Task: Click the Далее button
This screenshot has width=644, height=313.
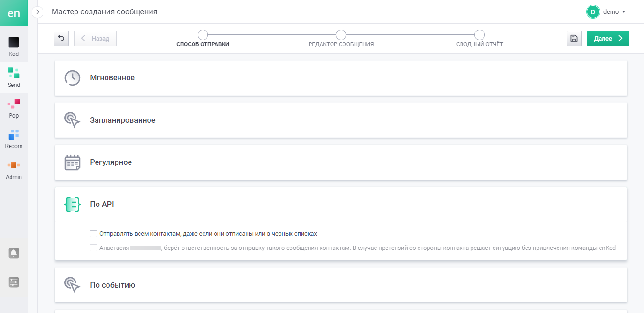Action: [x=608, y=39]
